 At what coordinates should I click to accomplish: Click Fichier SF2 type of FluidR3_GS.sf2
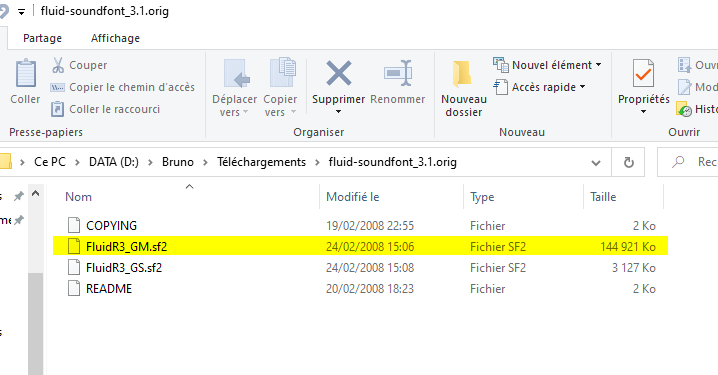[x=498, y=268]
